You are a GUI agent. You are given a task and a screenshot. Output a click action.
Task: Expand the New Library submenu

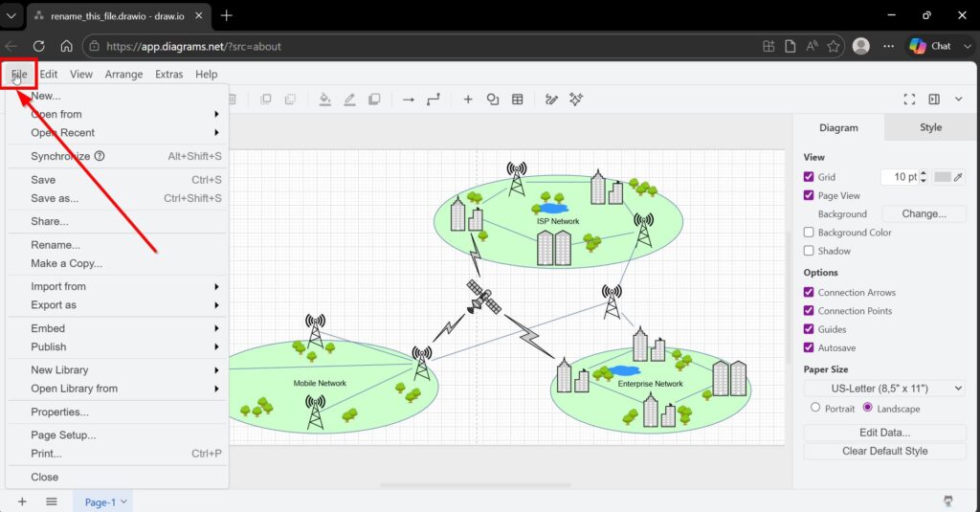[x=117, y=370]
